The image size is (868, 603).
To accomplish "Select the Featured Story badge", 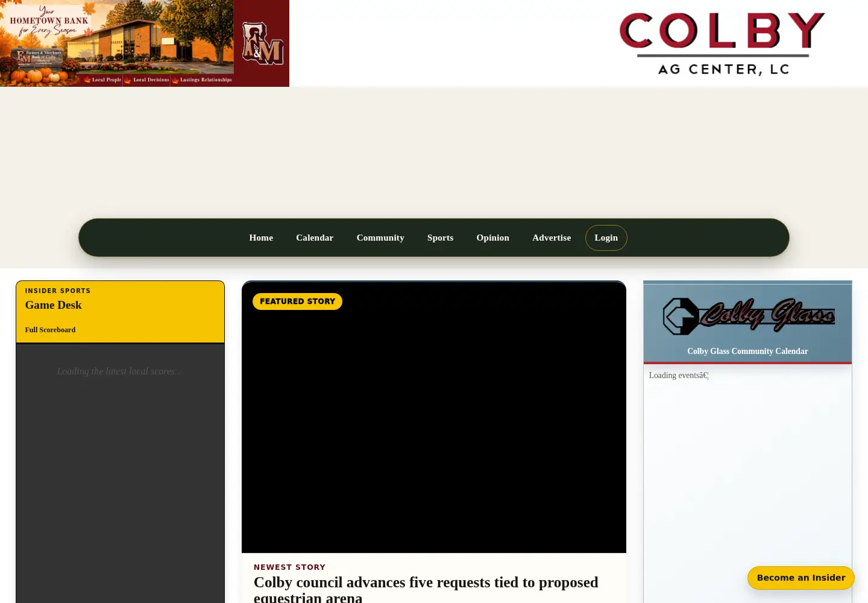I will (297, 301).
